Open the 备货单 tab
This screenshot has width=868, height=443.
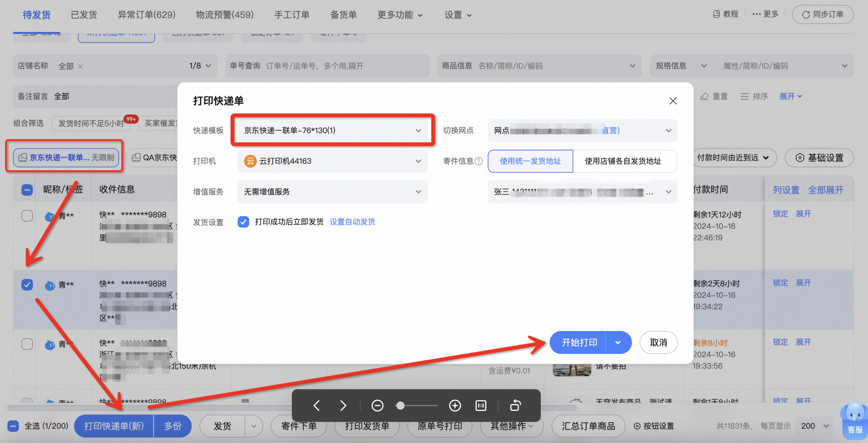click(x=344, y=15)
